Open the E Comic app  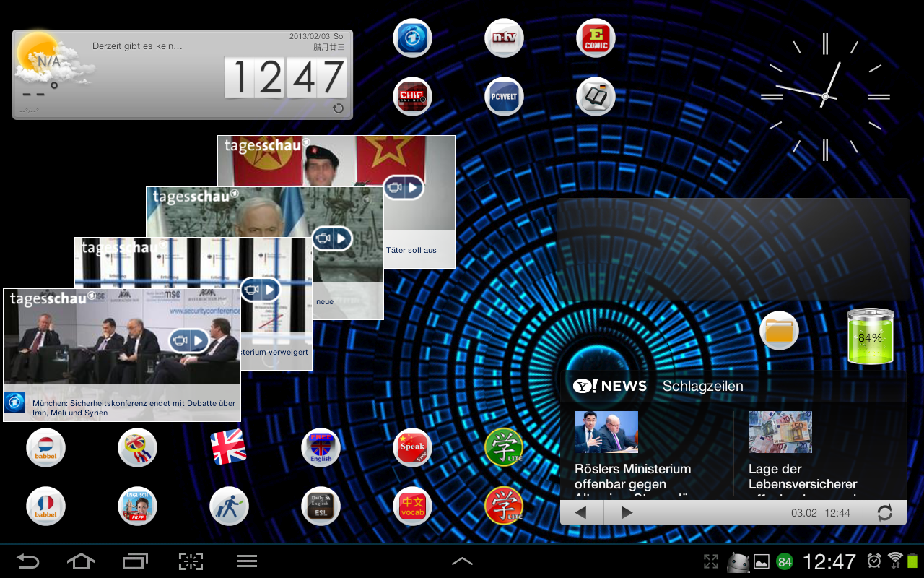pyautogui.click(x=596, y=38)
